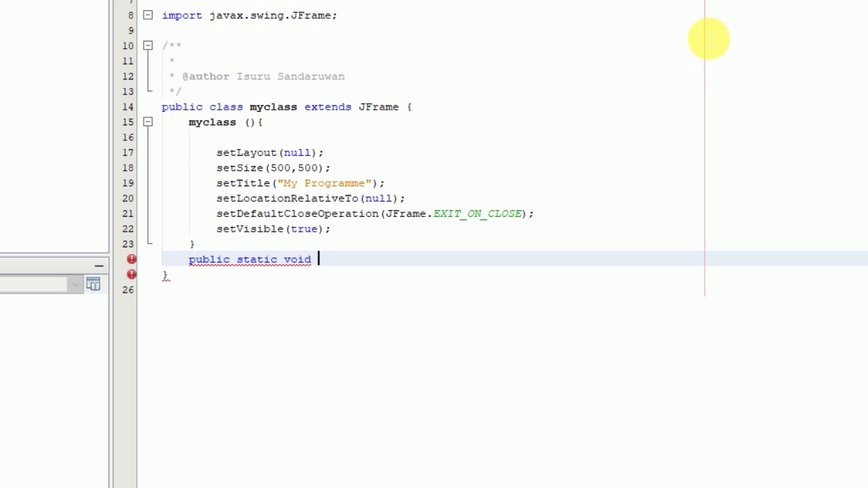Open the dropdown in the left panel
Screen dimensions: 868x488
(75, 285)
